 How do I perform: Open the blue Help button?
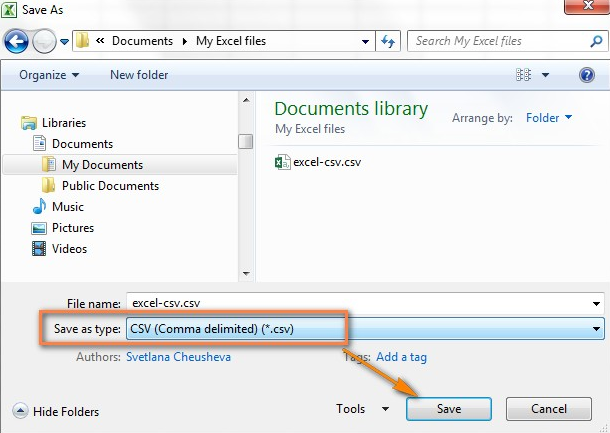[x=587, y=75]
